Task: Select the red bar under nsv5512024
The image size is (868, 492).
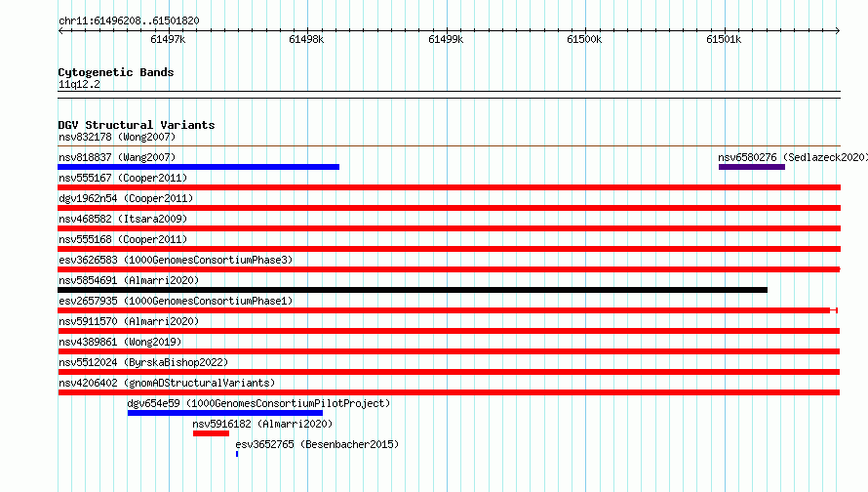Action: tap(449, 372)
